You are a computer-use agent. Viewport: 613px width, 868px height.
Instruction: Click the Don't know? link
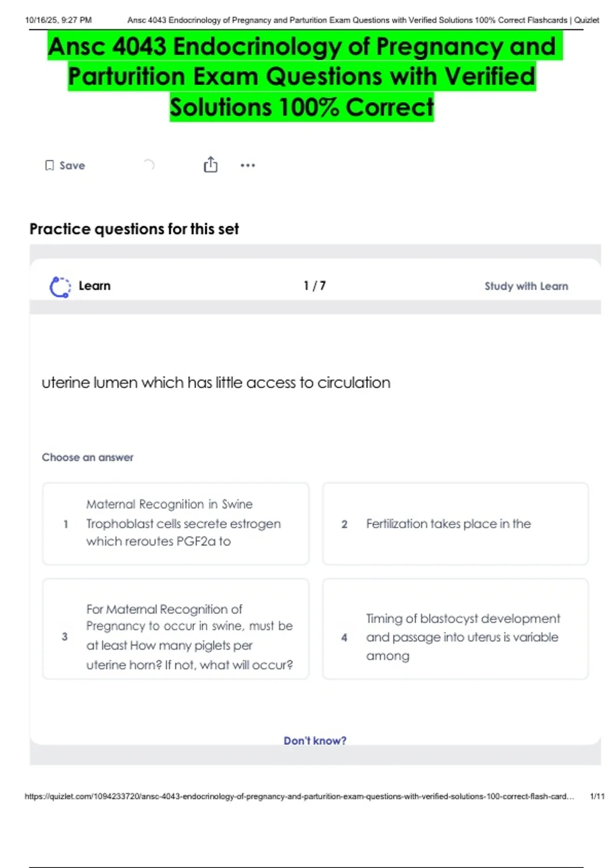pyautogui.click(x=315, y=740)
